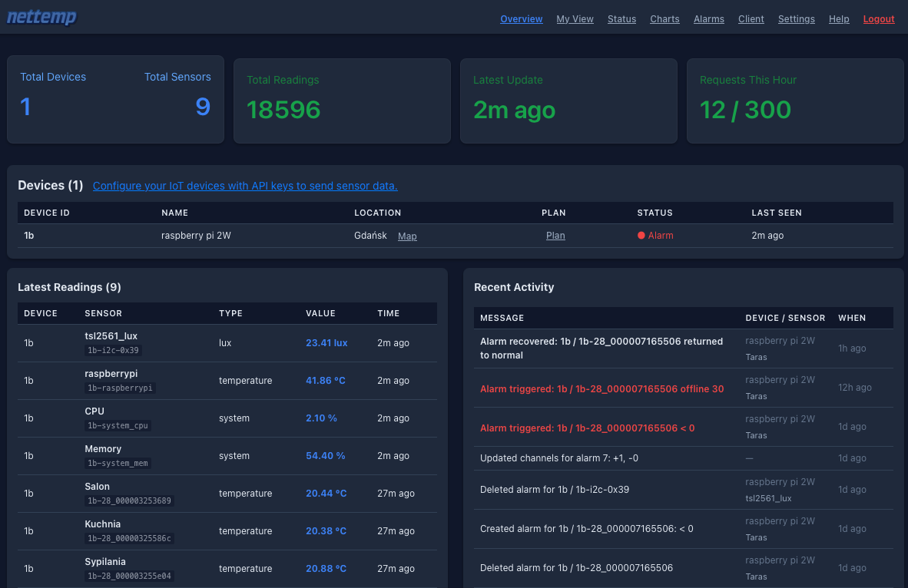Open the Alarms page
Screen dimensions: 908x588
tap(708, 18)
